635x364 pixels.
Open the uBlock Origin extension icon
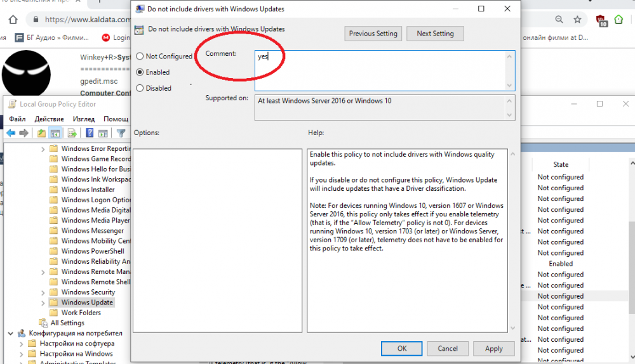point(601,20)
